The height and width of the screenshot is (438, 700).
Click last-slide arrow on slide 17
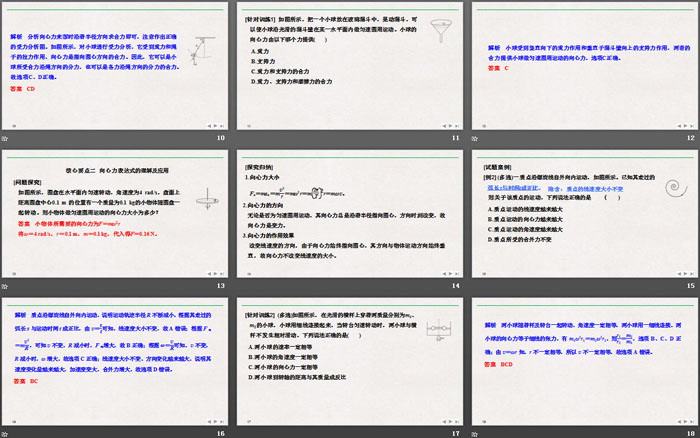point(457,421)
